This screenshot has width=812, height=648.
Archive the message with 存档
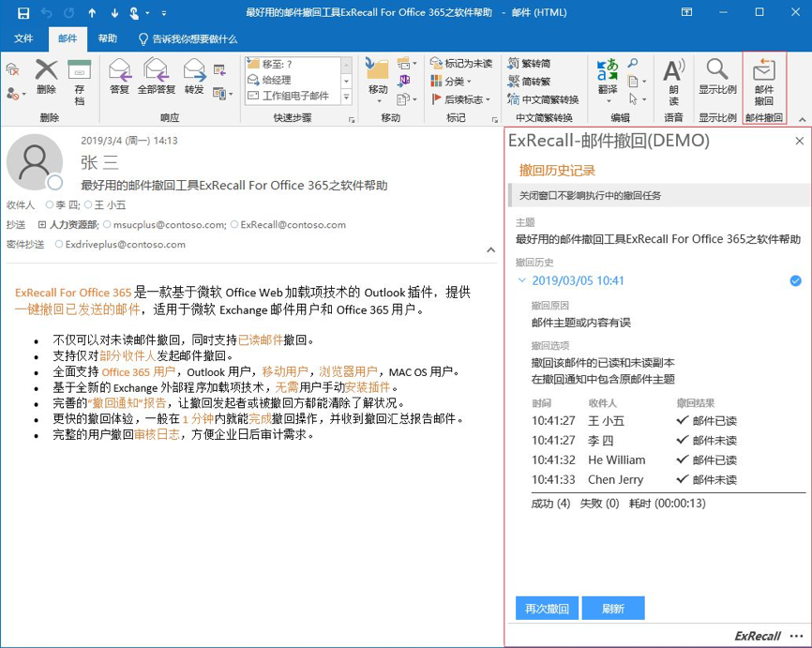[x=80, y=83]
